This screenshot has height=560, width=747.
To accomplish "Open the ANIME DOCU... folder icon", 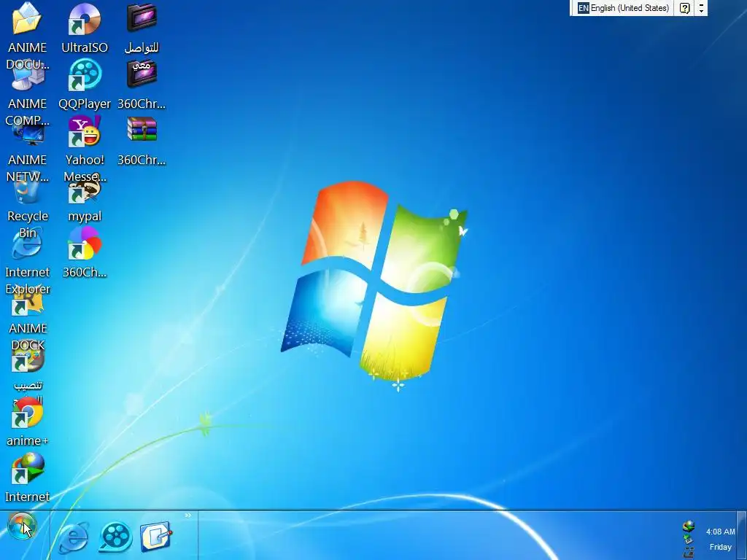I will (x=27, y=19).
